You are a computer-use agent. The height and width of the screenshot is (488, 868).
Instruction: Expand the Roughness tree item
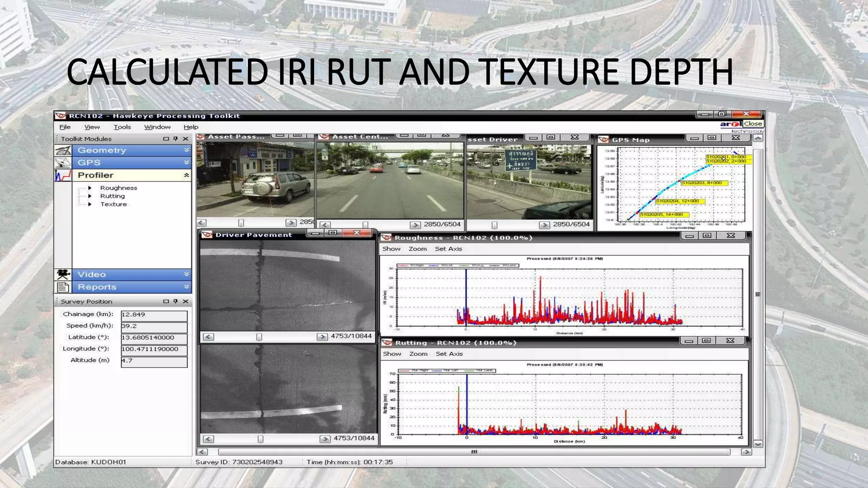click(90, 188)
